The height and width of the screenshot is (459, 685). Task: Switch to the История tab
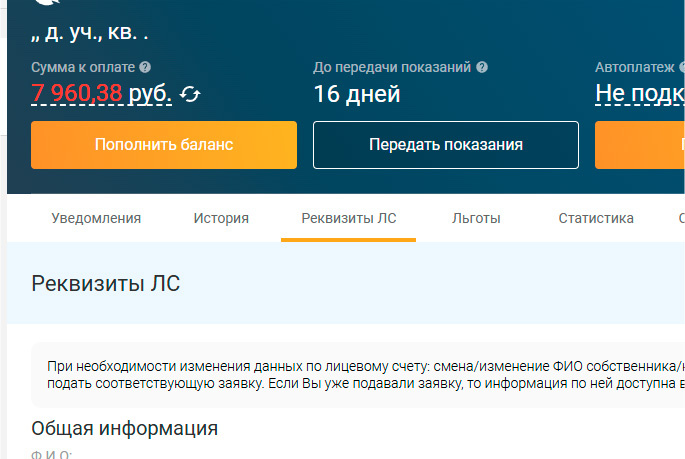[x=221, y=218]
